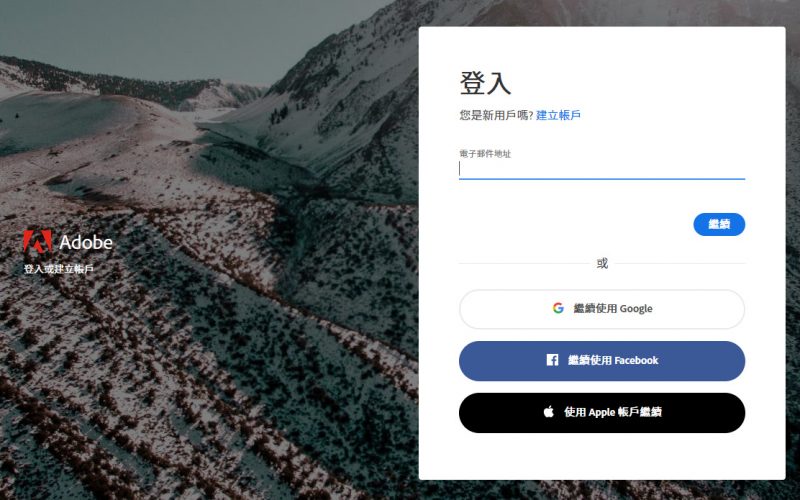
Task: Click the Google G icon
Action: 558,308
